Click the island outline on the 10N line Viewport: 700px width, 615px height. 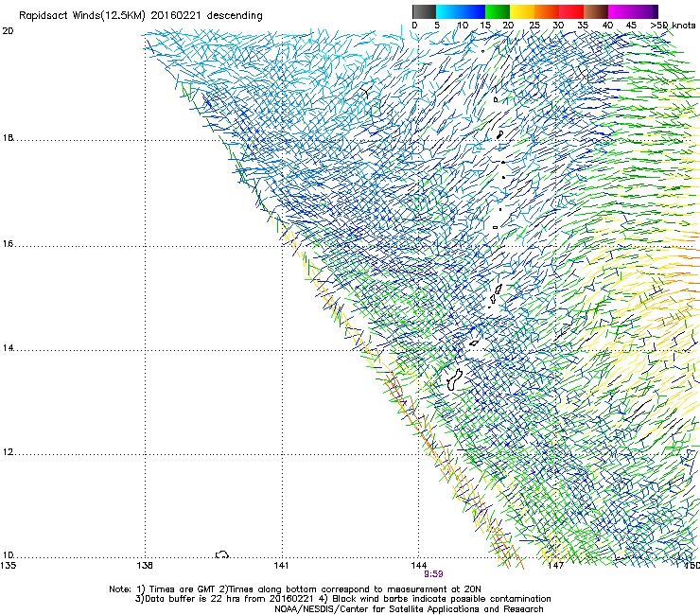tap(222, 554)
